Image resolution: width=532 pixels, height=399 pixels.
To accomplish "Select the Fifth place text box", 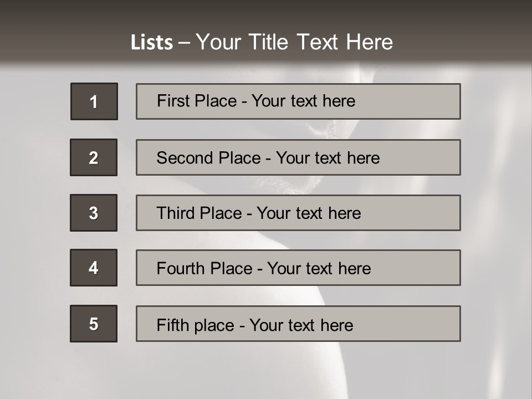I will (298, 324).
